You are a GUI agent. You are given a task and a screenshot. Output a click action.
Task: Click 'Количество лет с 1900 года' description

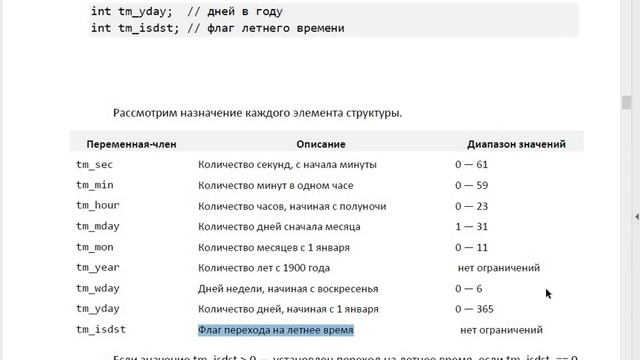tap(264, 268)
